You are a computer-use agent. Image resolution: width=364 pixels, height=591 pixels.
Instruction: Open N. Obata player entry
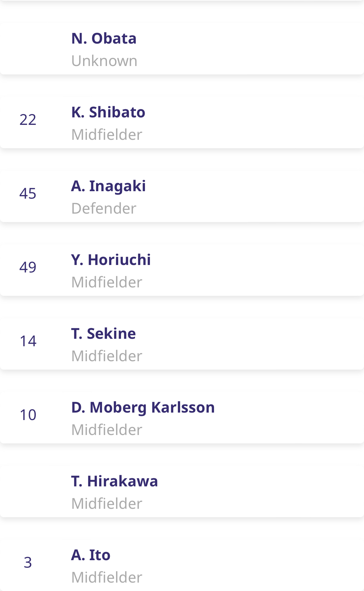click(104, 39)
